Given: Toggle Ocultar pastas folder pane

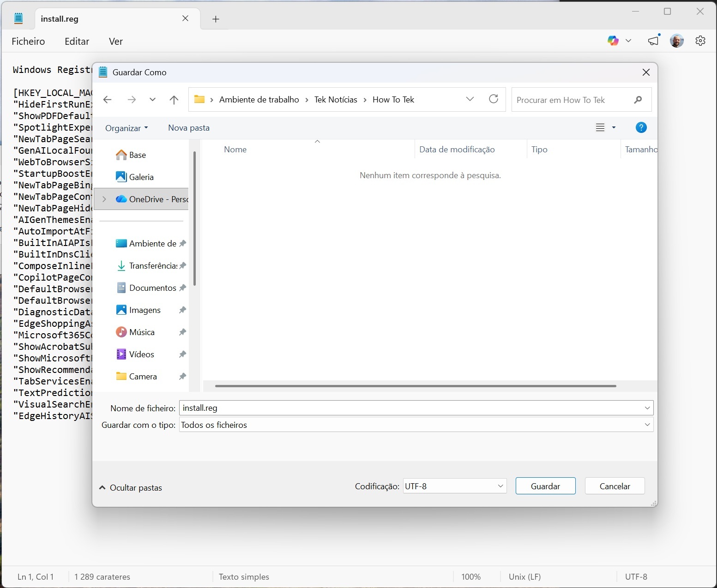Looking at the screenshot, I should (x=131, y=488).
